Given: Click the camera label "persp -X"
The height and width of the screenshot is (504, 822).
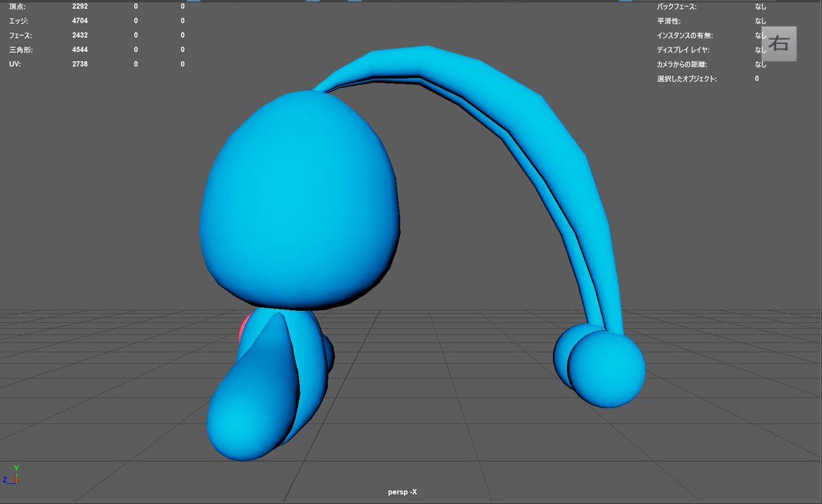Looking at the screenshot, I should point(403,492).
